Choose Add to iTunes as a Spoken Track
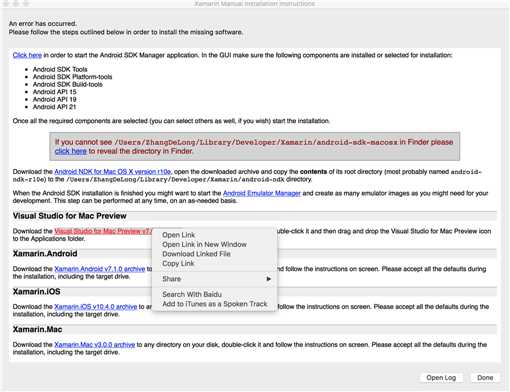Screen dimensions: 510x392 (x=214, y=304)
